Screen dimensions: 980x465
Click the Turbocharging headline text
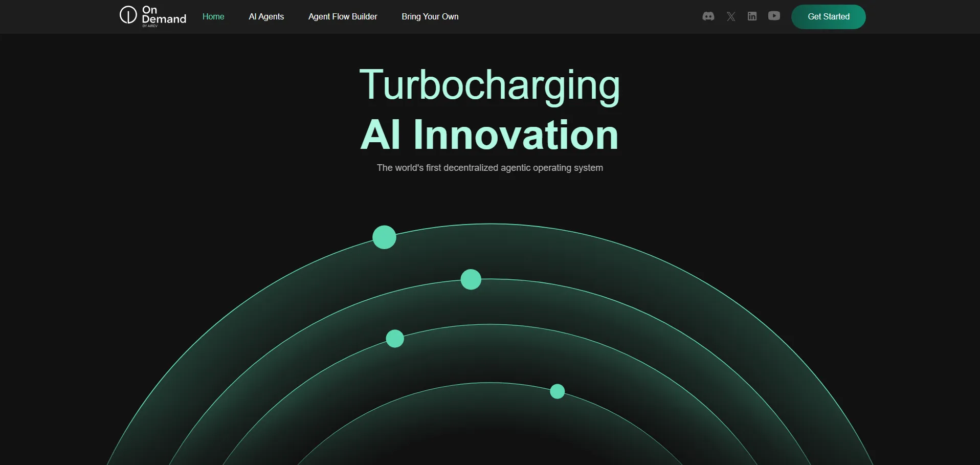pyautogui.click(x=489, y=85)
